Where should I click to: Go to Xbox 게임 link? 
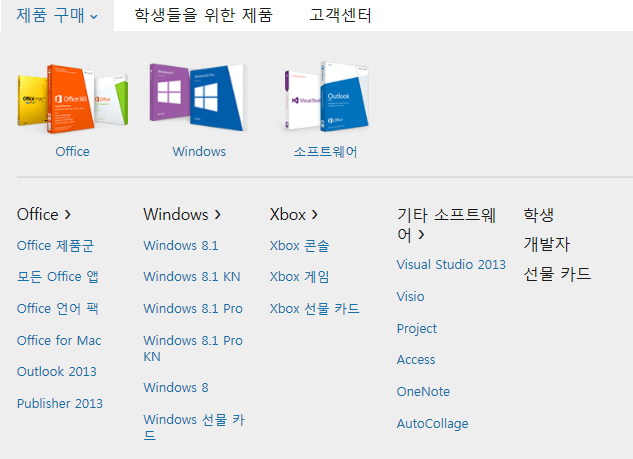coord(300,277)
